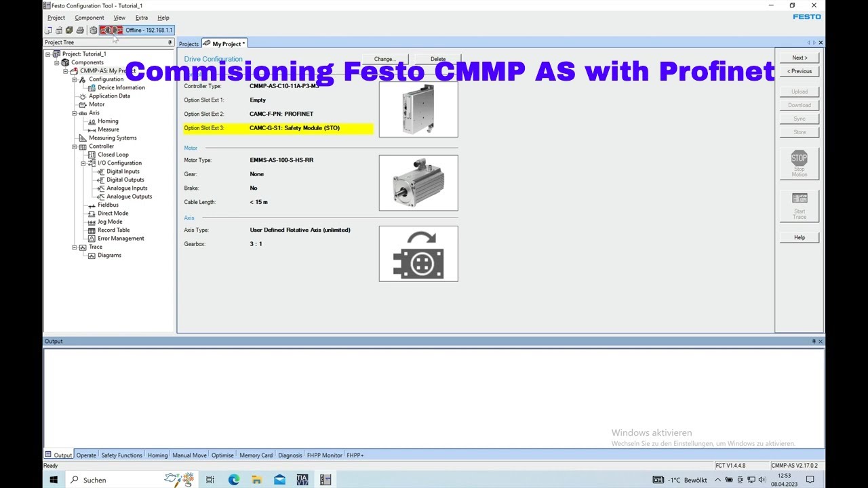
Task: Click the Help button in right panel
Action: pyautogui.click(x=800, y=237)
